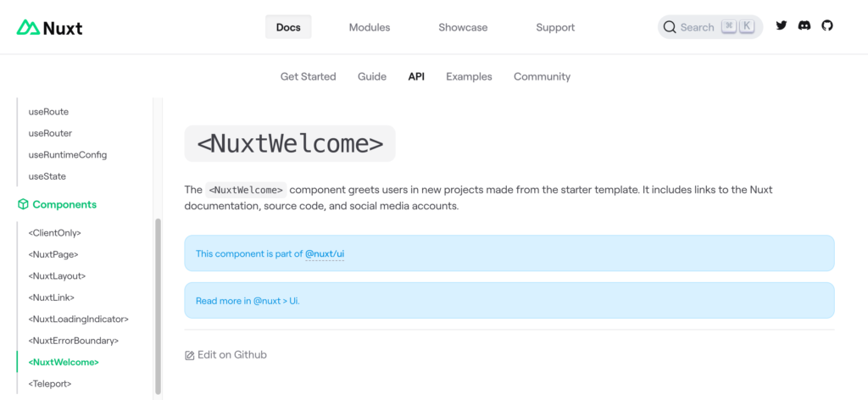Open the Community tab
This screenshot has width=868, height=400.
tap(542, 76)
